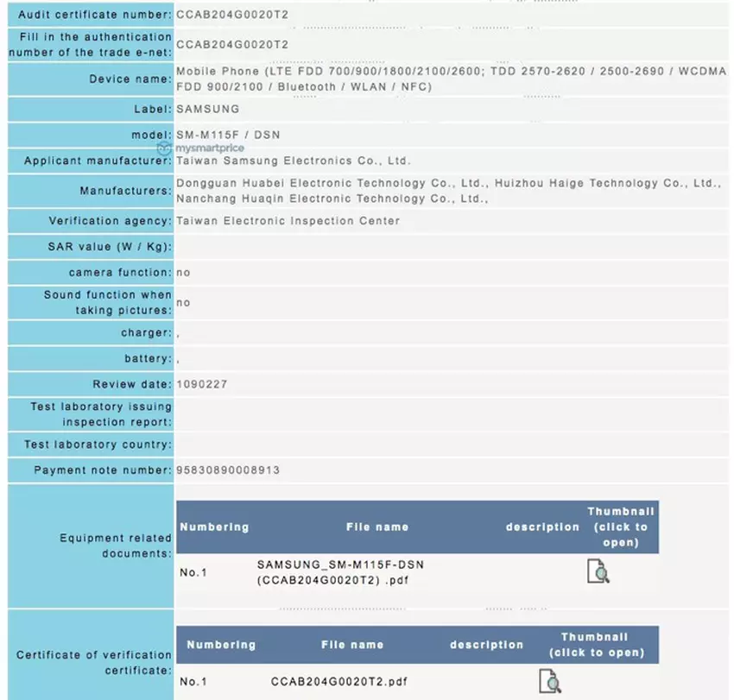The image size is (734, 700).
Task: Click the SAR value (W / Kg) label
Action: point(110,247)
